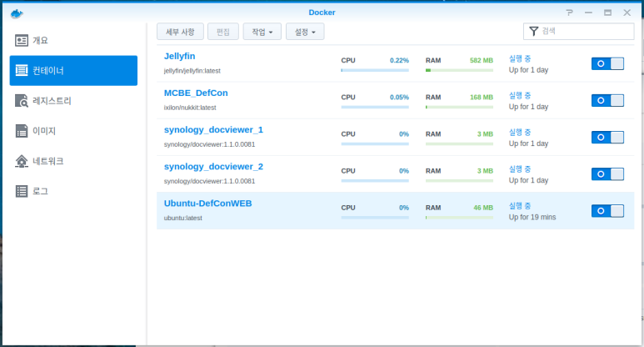Image resolution: width=644 pixels, height=347 pixels.
Task: Open the 설정 settings dropdown
Action: [305, 32]
